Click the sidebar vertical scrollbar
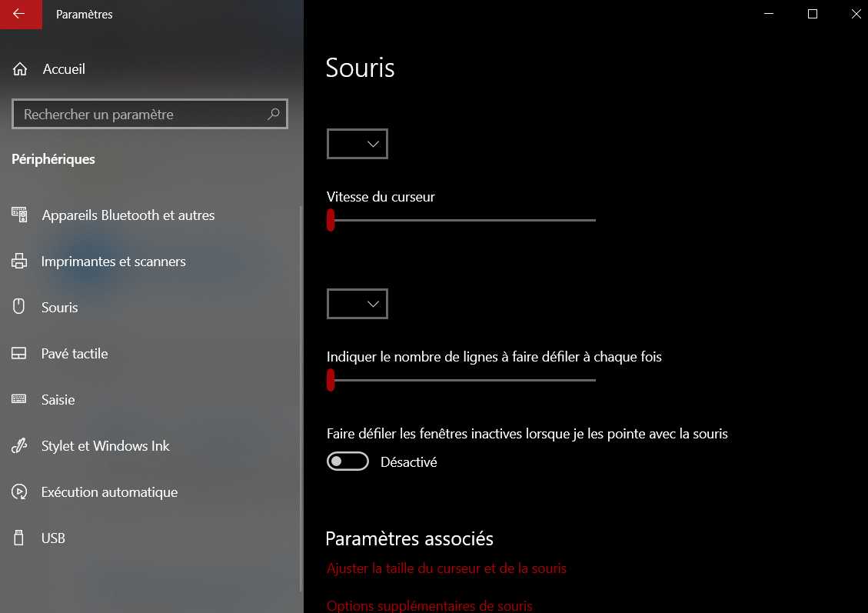Image resolution: width=868 pixels, height=613 pixels. click(301, 398)
